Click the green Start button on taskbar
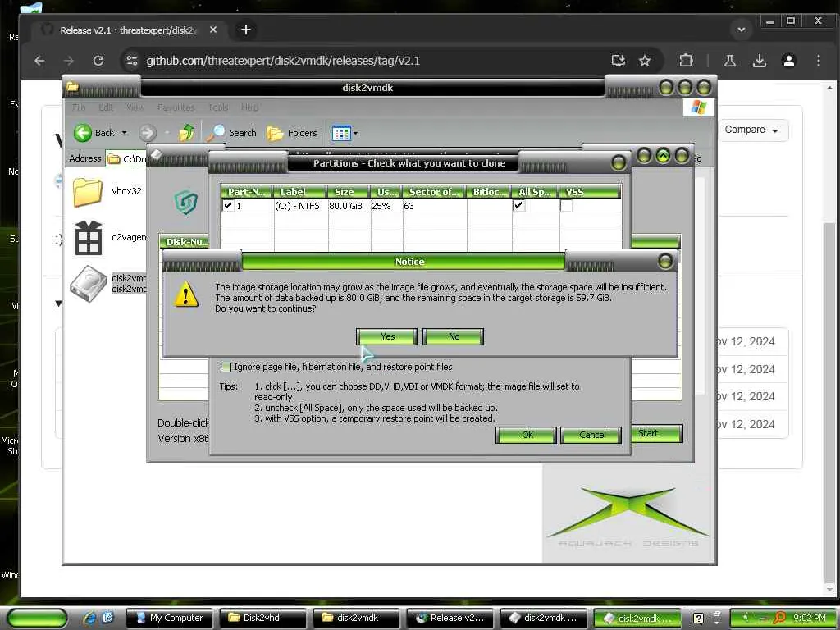The image size is (840, 630). [x=37, y=618]
